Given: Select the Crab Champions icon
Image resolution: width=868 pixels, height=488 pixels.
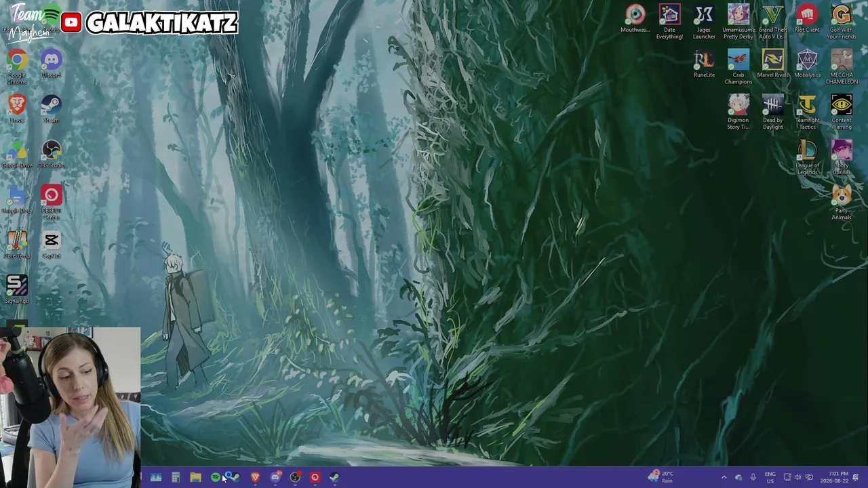Looking at the screenshot, I should coord(738,68).
